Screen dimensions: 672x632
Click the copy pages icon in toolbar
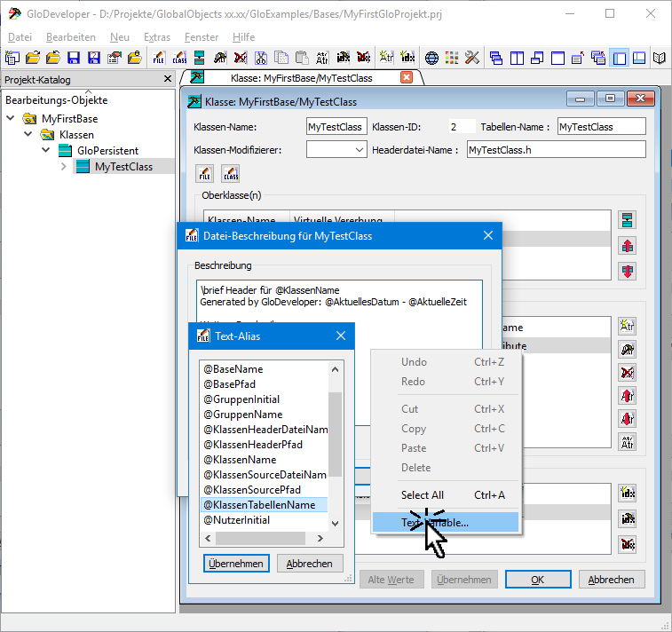tap(281, 58)
